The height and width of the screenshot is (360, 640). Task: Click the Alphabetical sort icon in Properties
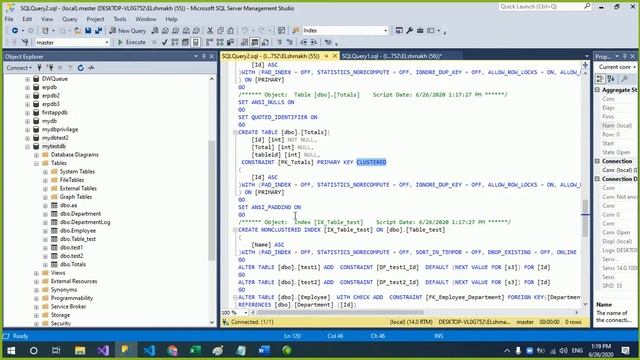(611, 79)
